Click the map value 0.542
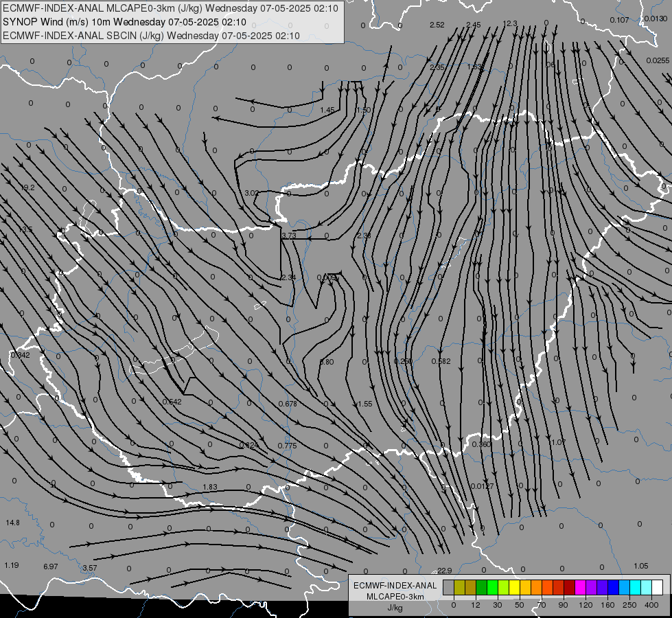The height and width of the screenshot is (618, 672). [172, 402]
